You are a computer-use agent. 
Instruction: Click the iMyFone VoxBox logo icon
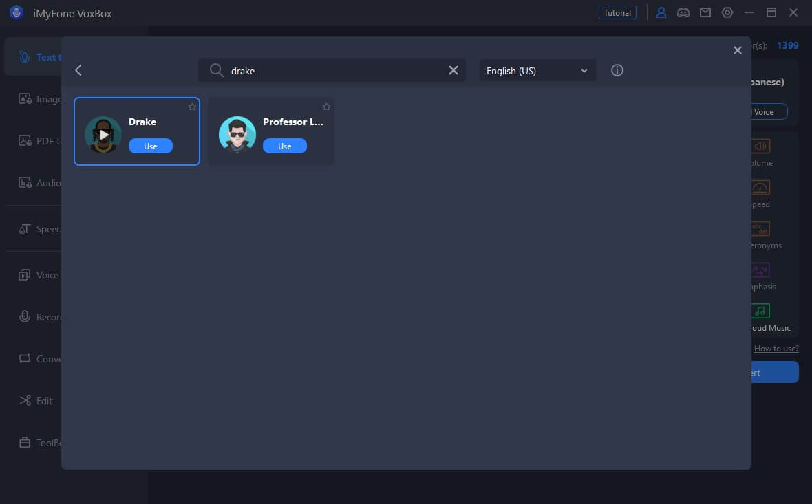tap(17, 12)
